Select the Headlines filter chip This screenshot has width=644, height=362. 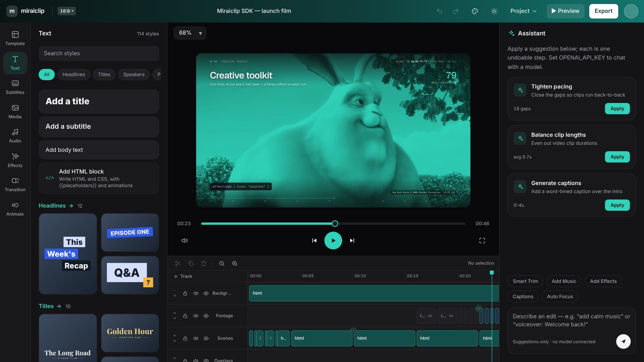pyautogui.click(x=74, y=74)
